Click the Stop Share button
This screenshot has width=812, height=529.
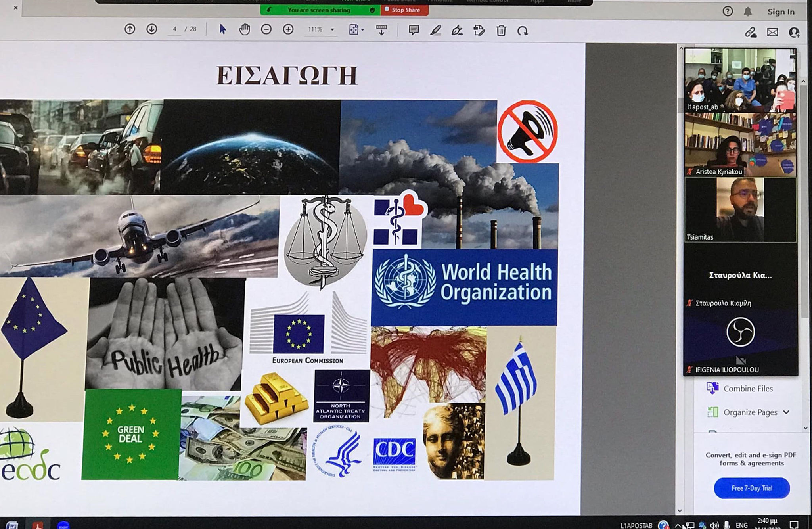(404, 10)
